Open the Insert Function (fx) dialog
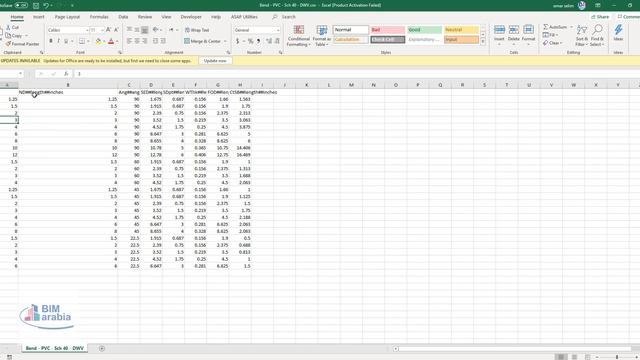Viewport: 640px width, 360px height. click(66, 74)
